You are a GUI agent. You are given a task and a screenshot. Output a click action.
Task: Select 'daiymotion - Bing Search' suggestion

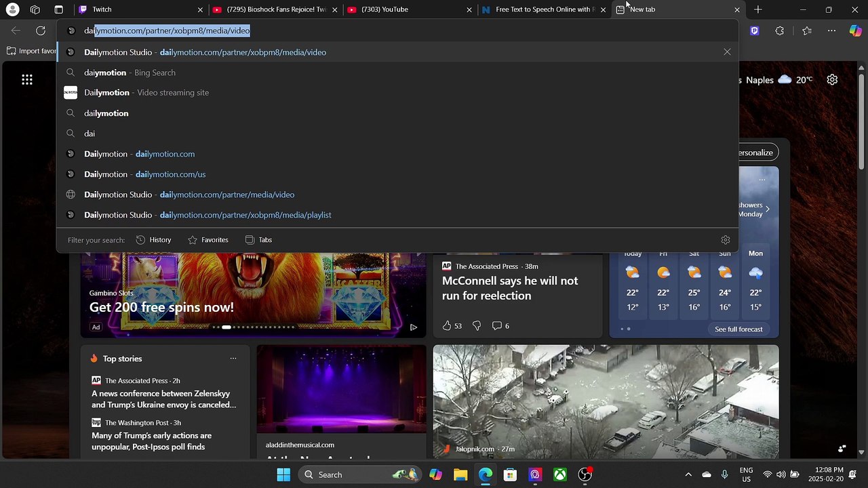(x=397, y=73)
